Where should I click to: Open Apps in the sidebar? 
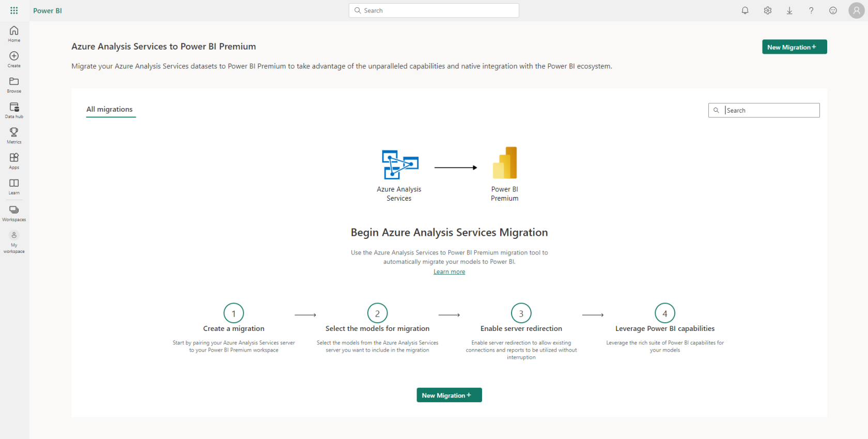14,161
